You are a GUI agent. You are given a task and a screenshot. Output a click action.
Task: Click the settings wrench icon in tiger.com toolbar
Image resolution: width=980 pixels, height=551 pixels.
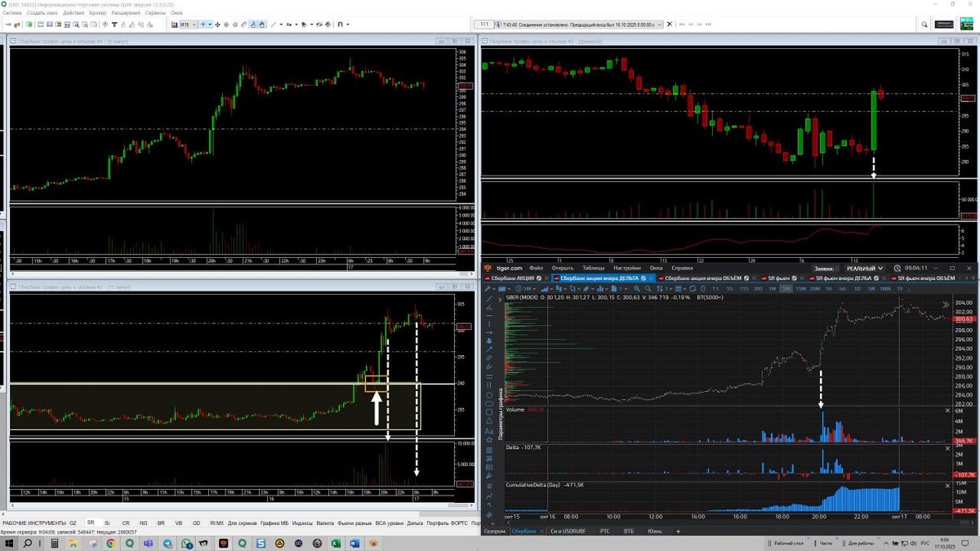pos(487,289)
